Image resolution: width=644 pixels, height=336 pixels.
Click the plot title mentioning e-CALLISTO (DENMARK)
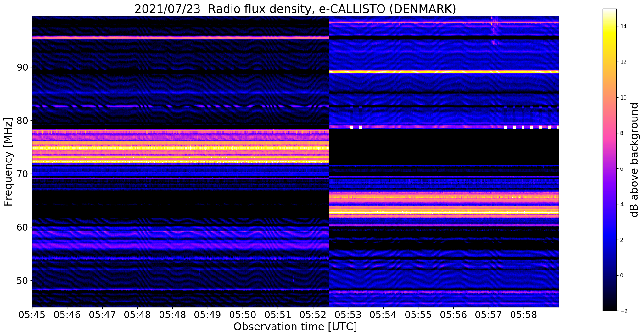(x=295, y=9)
